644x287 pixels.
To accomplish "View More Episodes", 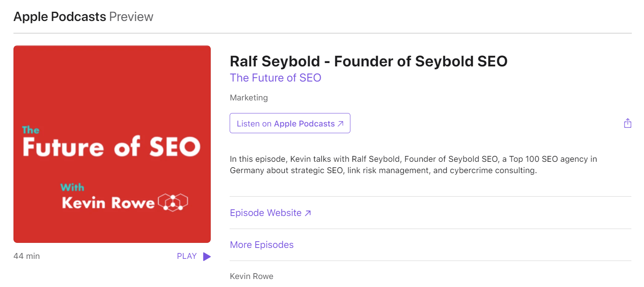I will coord(262,245).
